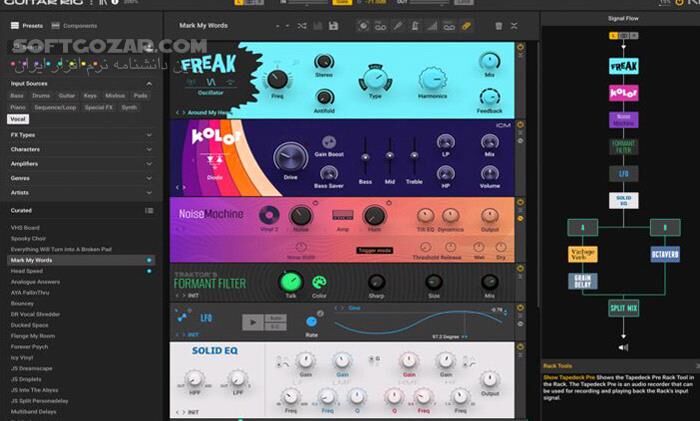Viewport: 700px width, 421px height.
Task: Select the Split Mix block in Signal Flow
Action: pyautogui.click(x=624, y=308)
